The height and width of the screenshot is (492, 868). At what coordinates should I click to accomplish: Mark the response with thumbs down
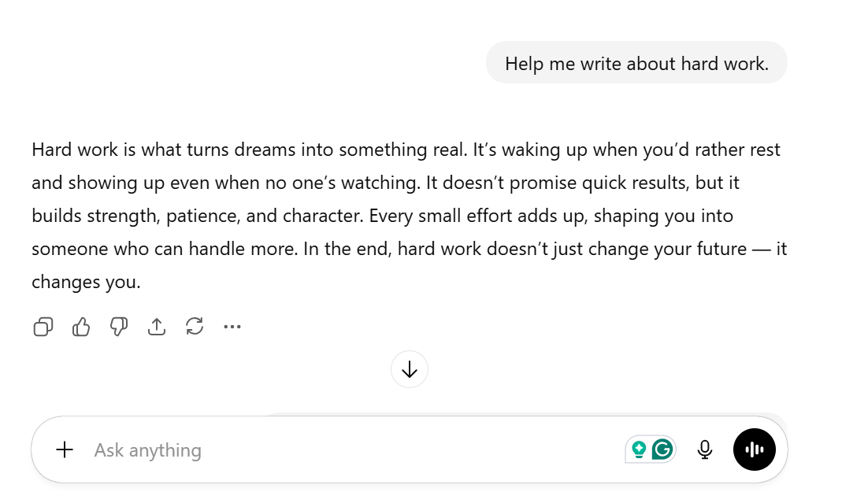(118, 327)
